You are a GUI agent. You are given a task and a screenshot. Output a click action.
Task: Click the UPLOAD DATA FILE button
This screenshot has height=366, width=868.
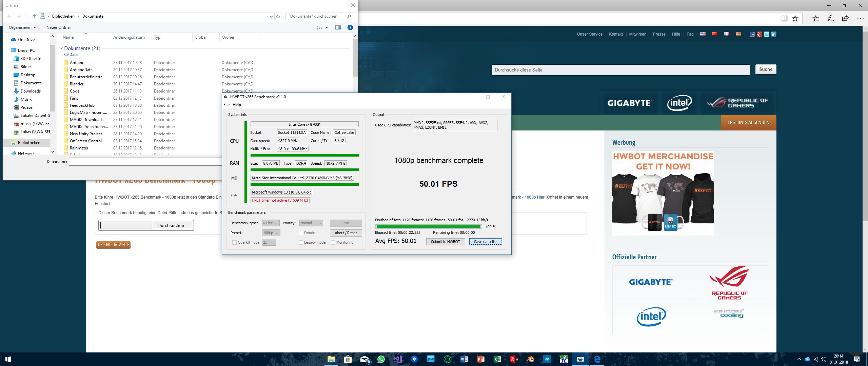pyautogui.click(x=114, y=245)
